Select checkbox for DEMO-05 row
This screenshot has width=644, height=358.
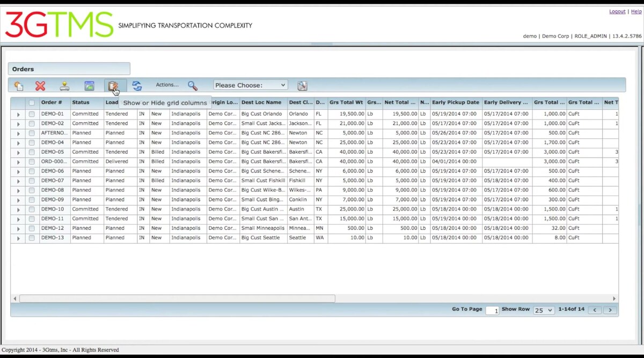(x=32, y=152)
